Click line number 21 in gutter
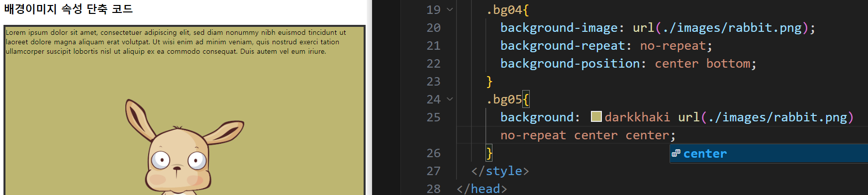 433,45
